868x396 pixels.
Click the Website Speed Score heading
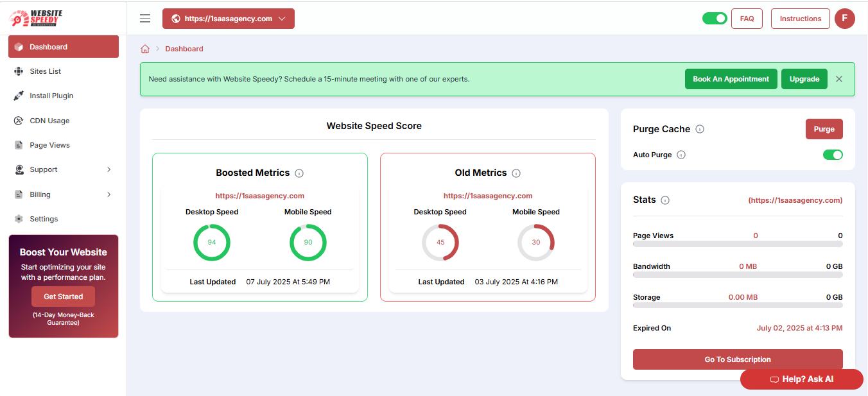[374, 126]
